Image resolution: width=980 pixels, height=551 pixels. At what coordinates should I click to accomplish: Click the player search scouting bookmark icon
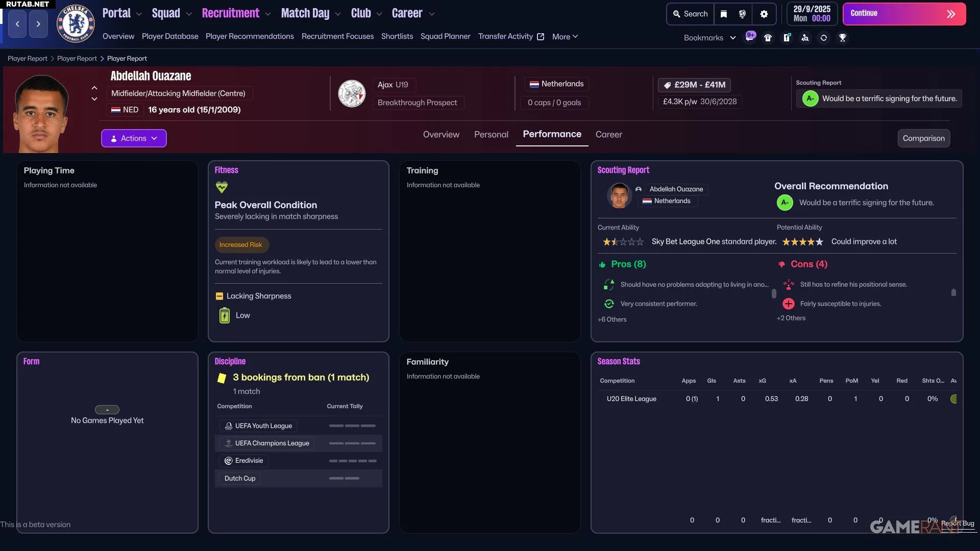click(x=805, y=38)
